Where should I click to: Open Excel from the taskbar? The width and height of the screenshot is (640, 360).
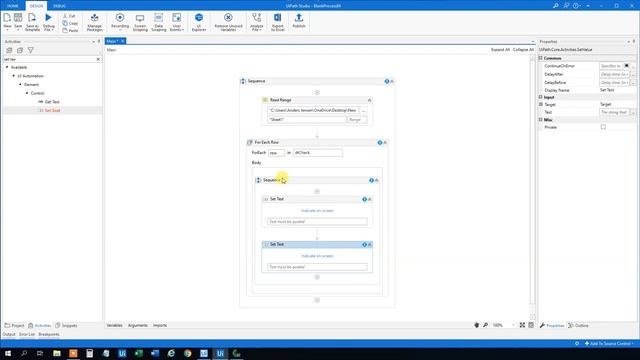[x=138, y=353]
